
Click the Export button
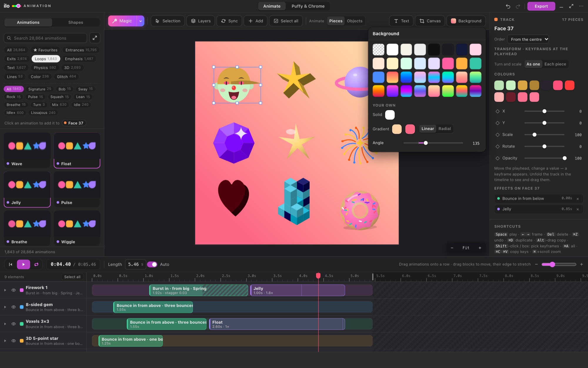point(541,6)
